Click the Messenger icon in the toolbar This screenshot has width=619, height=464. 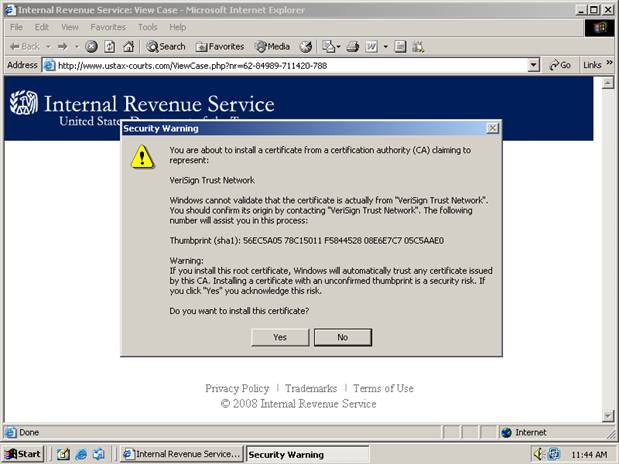tap(418, 47)
